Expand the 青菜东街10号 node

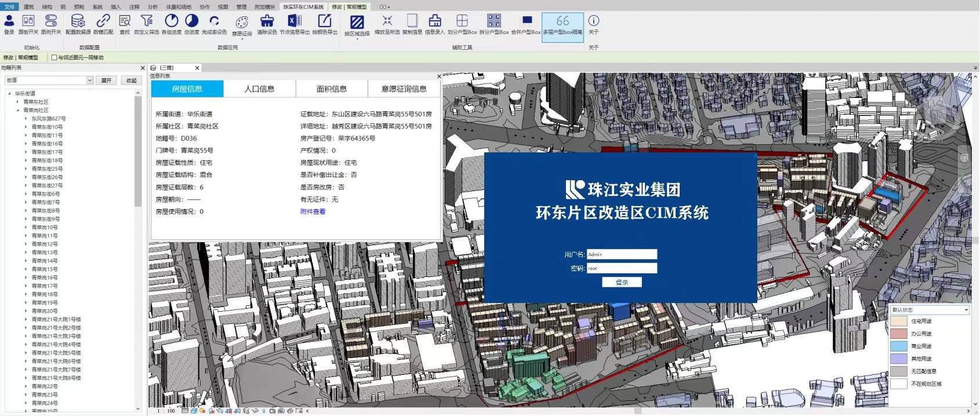tap(26, 127)
